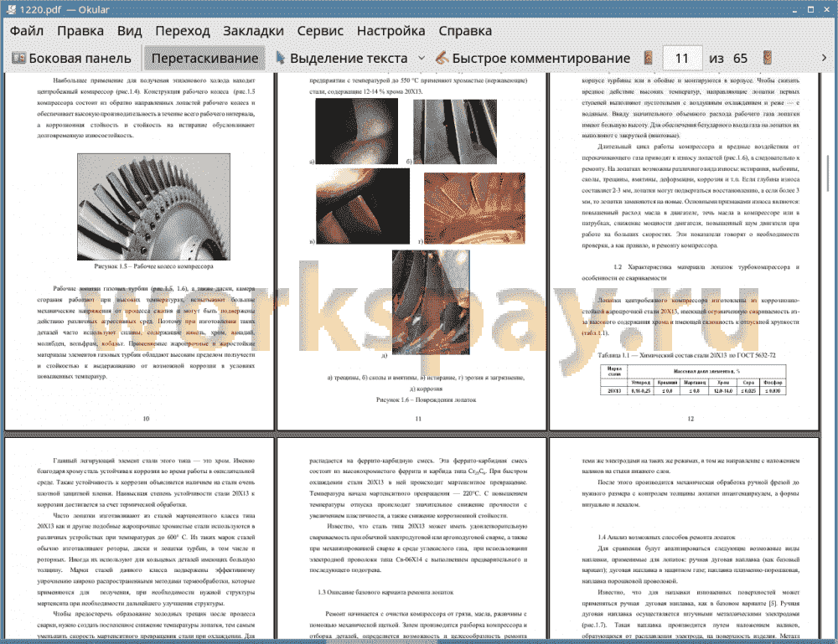Click heading 1.4 Анализ возможных способов ремонта лопаток
Image resolution: width=838 pixels, height=644 pixels.
click(x=666, y=537)
